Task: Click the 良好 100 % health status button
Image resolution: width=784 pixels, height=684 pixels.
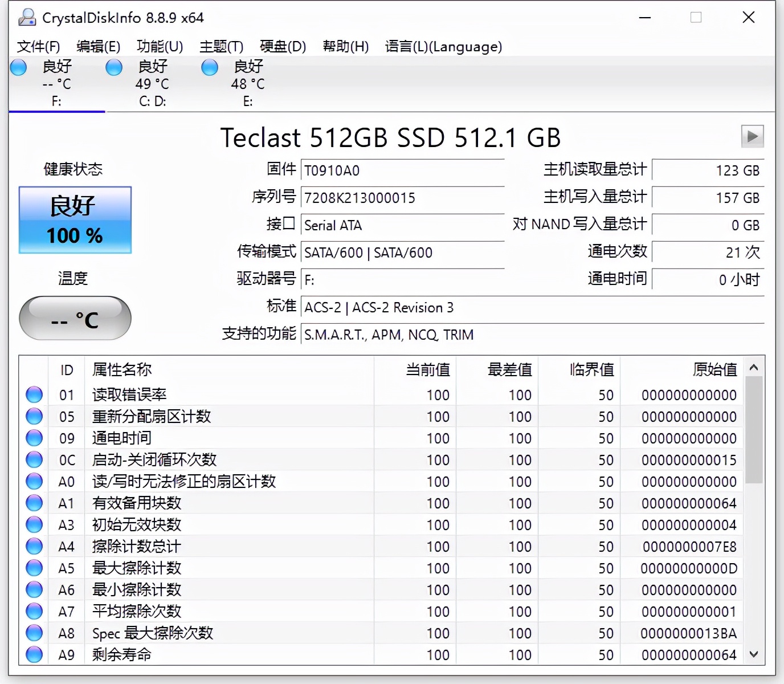Action: click(75, 220)
